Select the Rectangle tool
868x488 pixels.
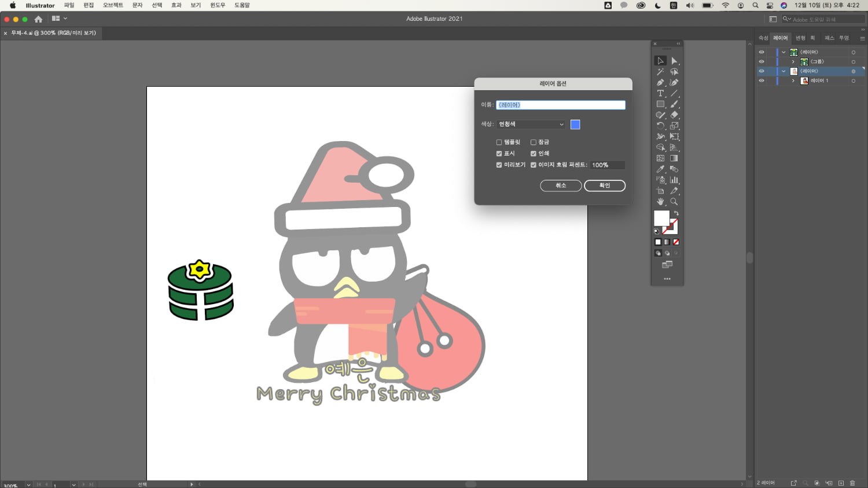(x=660, y=104)
